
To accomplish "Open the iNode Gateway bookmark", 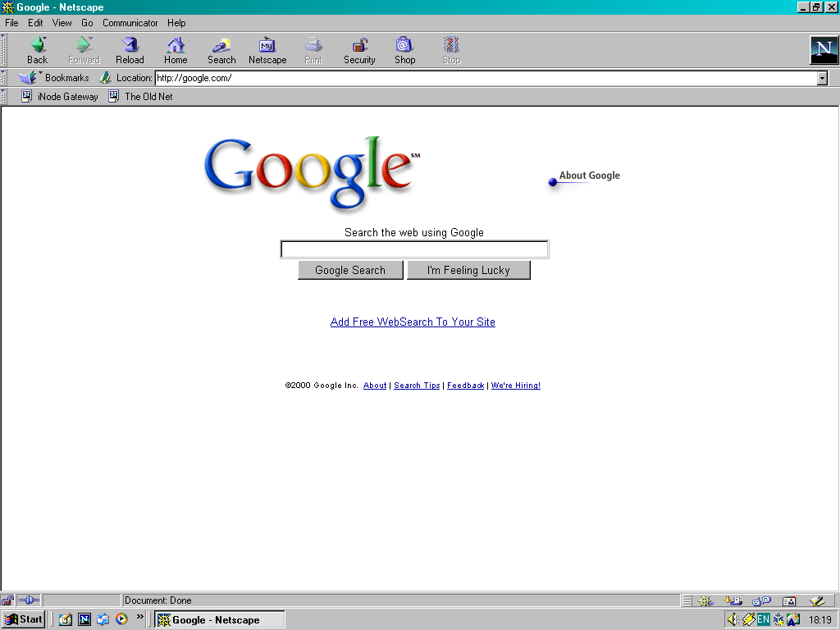I will 60,97.
